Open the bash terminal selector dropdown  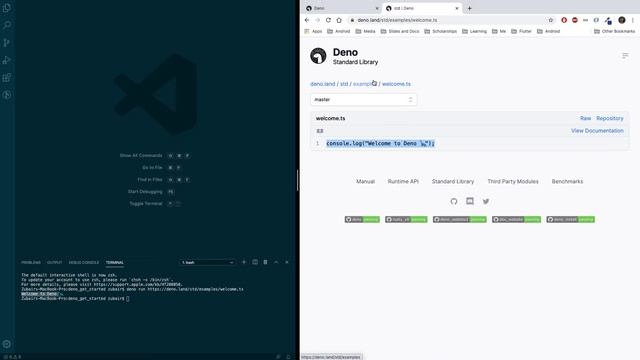(207, 262)
